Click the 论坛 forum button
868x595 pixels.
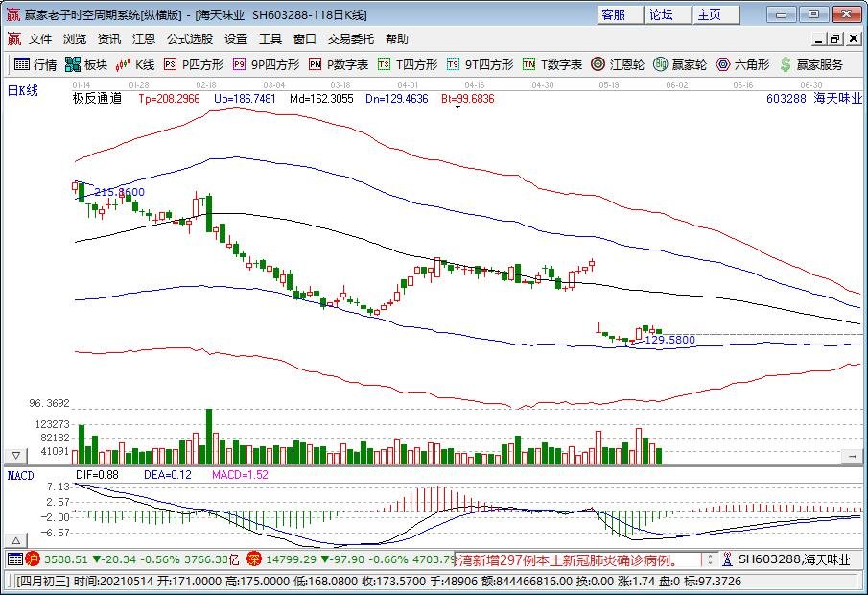click(669, 15)
